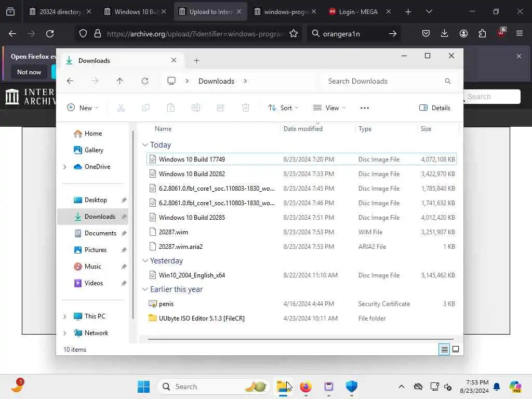Go back in File Explorer
The image size is (532, 399).
pyautogui.click(x=70, y=81)
